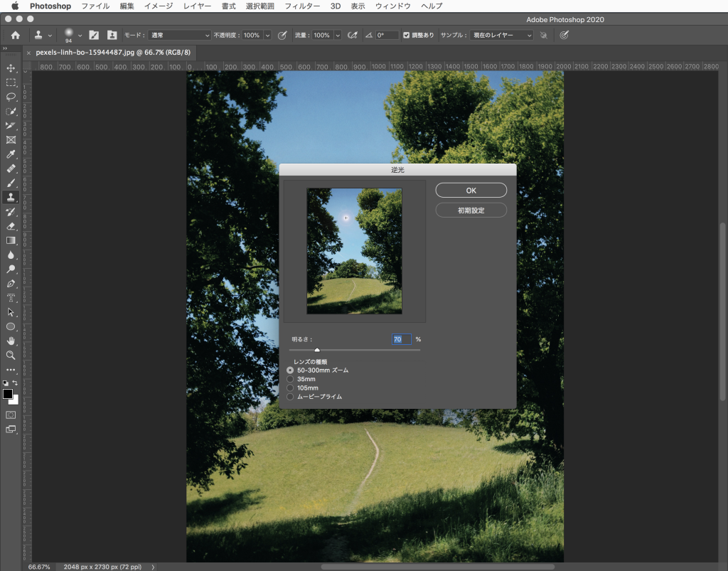Select the Gradient tool
The width and height of the screenshot is (728, 571).
click(x=11, y=240)
